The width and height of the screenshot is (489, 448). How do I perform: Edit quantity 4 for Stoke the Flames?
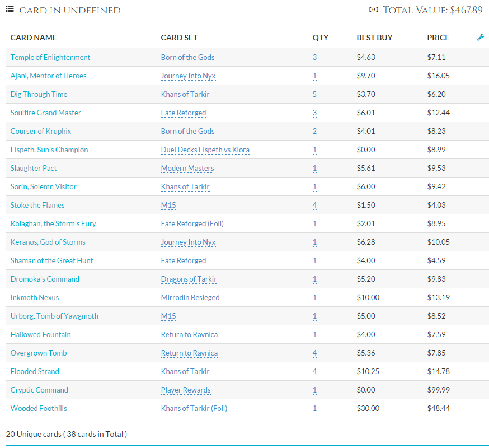[x=314, y=205]
